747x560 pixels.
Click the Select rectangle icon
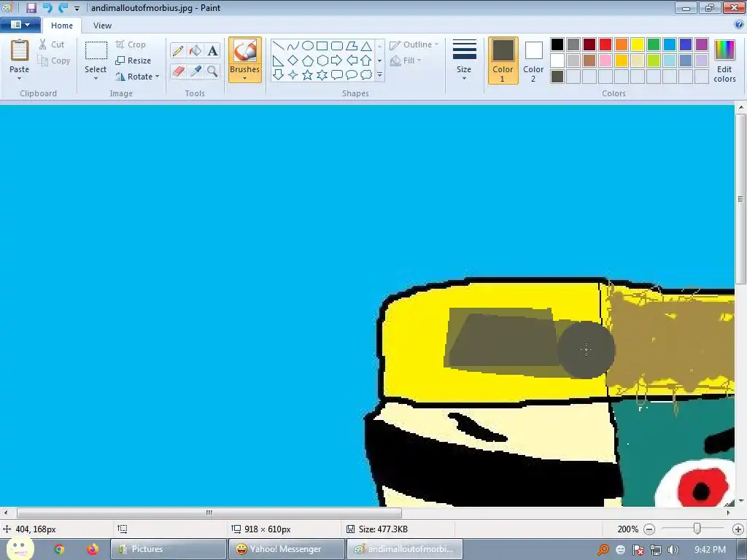(x=96, y=50)
